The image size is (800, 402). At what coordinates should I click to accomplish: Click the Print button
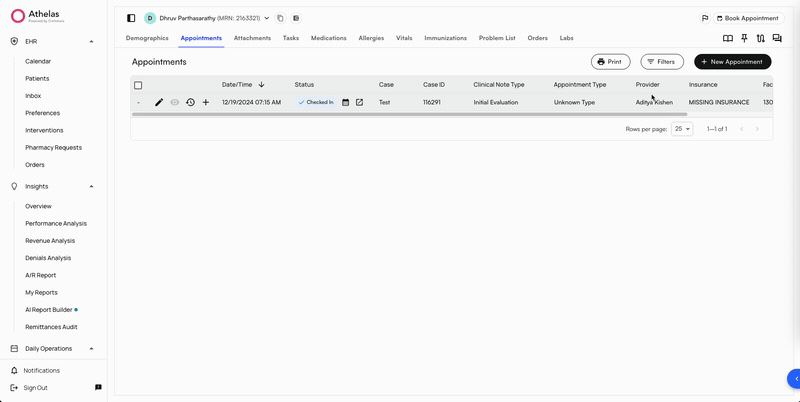(610, 62)
